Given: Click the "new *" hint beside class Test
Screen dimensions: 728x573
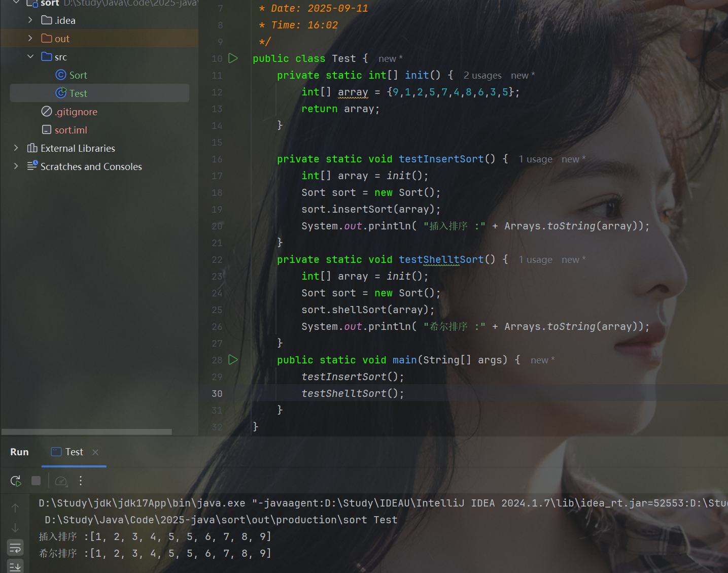Looking at the screenshot, I should [391, 59].
